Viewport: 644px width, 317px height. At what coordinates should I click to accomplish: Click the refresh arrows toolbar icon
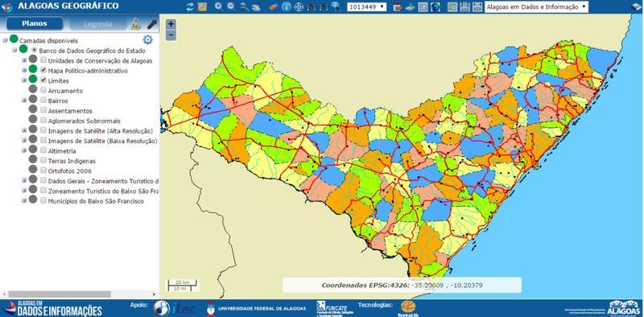(x=190, y=6)
